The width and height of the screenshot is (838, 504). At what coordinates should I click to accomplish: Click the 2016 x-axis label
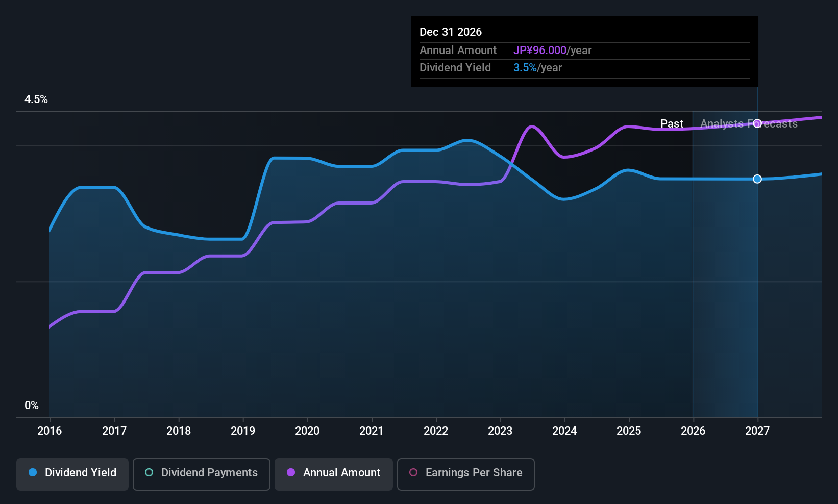(x=50, y=431)
